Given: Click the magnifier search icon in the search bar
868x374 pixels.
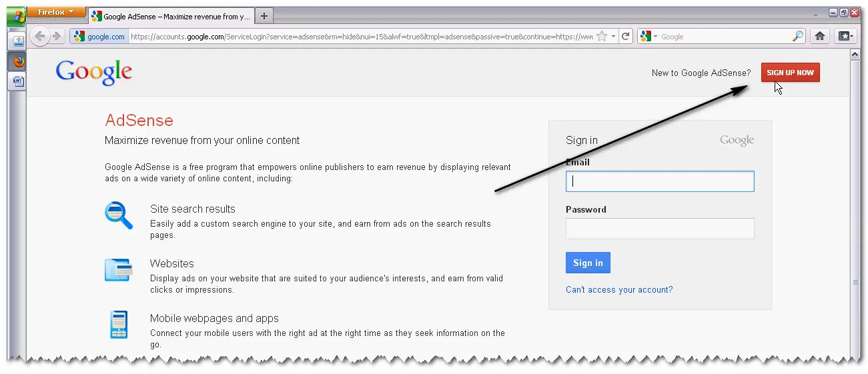Looking at the screenshot, I should point(798,37).
